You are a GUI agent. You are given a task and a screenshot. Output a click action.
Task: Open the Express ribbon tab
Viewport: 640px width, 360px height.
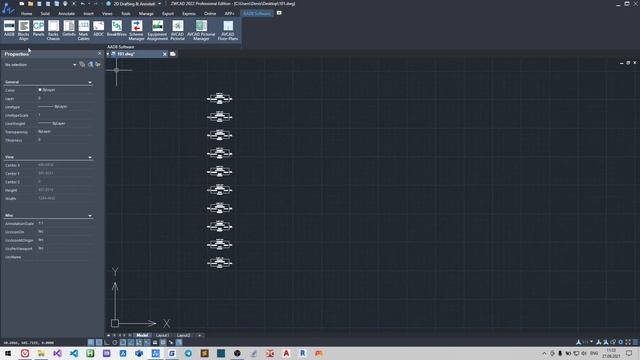(x=189, y=13)
